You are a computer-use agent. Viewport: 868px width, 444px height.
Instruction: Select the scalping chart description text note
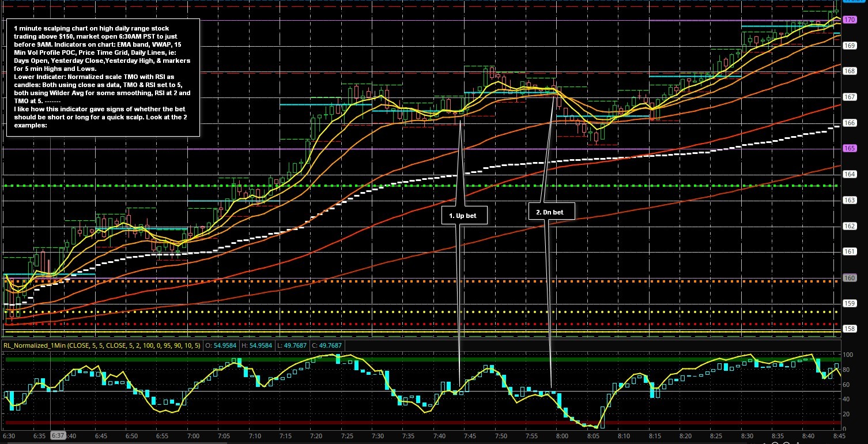tap(103, 77)
